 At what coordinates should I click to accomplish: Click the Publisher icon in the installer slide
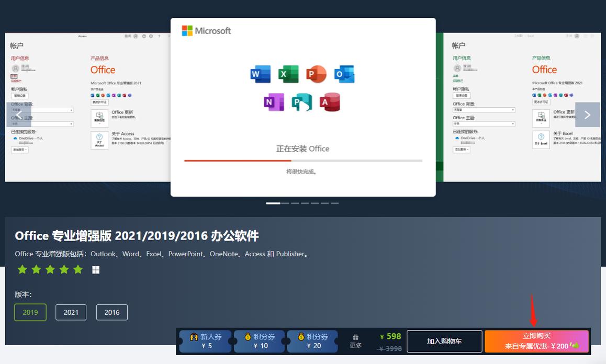click(302, 102)
